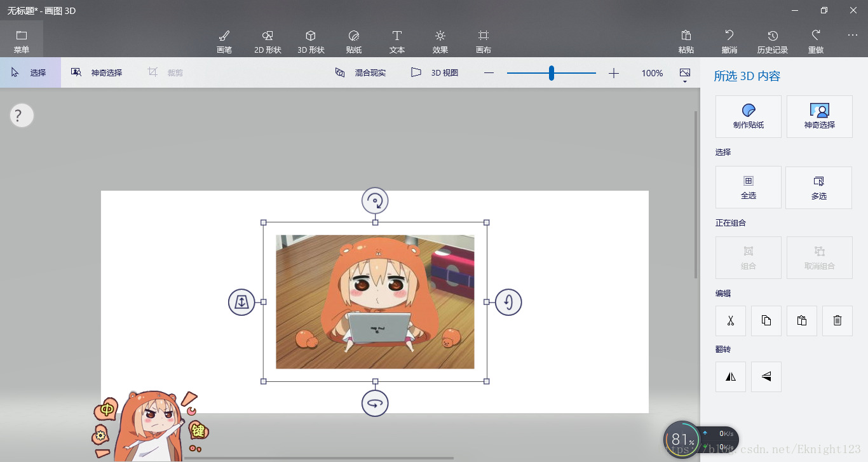
Task: Click the anime picture on the canvas
Action: point(375,302)
